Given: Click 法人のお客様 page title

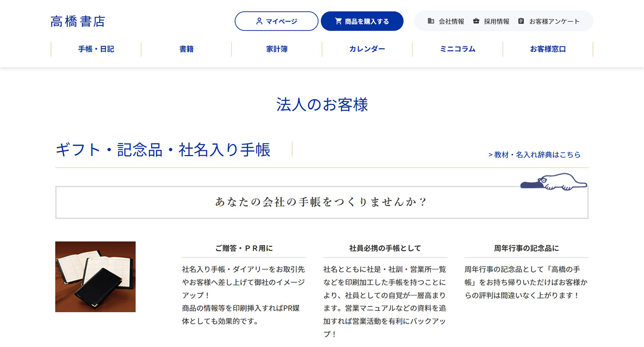Looking at the screenshot, I should coord(322,105).
